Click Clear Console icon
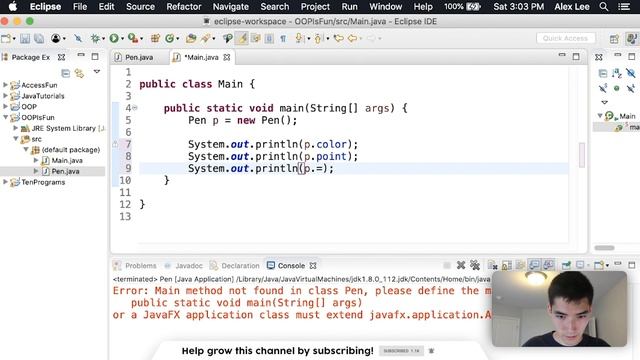The height and width of the screenshot is (360, 640). tap(493, 265)
